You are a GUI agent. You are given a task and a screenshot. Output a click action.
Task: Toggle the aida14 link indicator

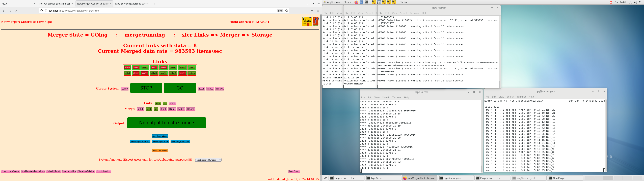182,73
